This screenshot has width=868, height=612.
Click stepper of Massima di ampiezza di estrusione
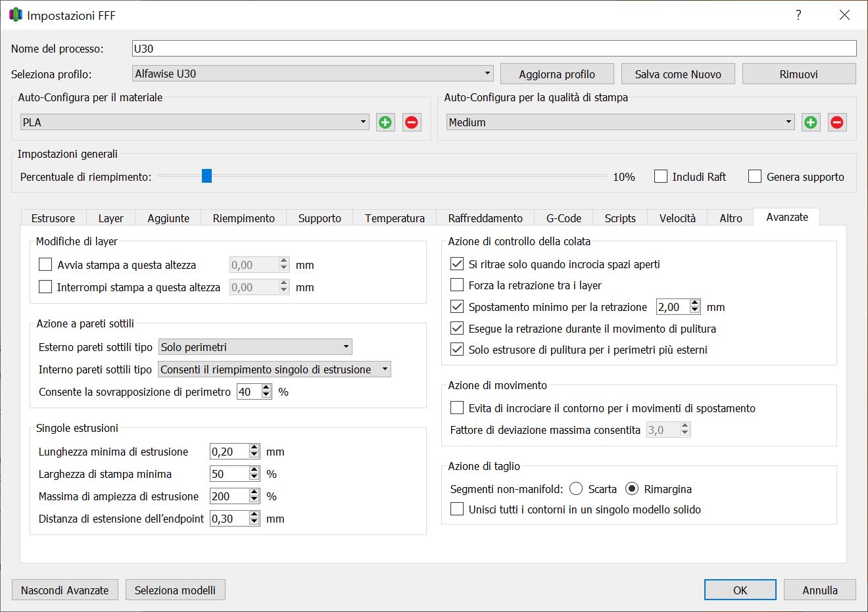(254, 496)
